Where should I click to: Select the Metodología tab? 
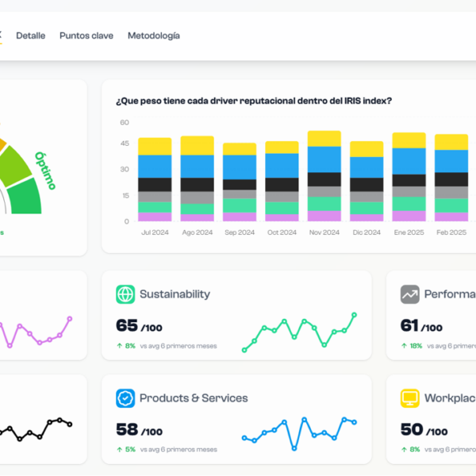tap(154, 36)
